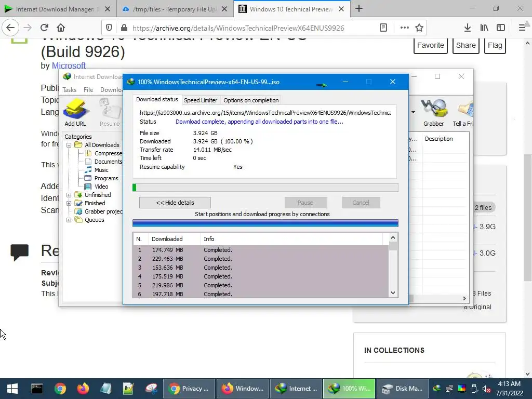Open the Grabber tool in IDM
The image size is (532, 399).
[x=433, y=112]
